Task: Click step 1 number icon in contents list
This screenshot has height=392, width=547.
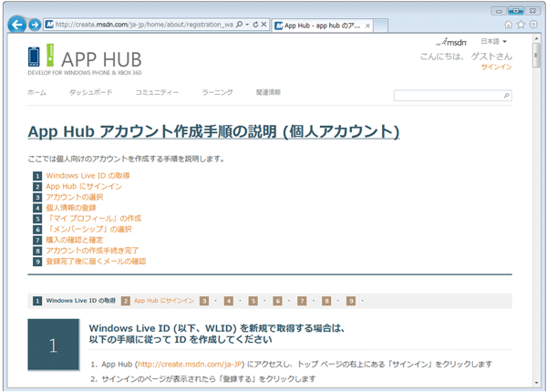Action: point(37,176)
